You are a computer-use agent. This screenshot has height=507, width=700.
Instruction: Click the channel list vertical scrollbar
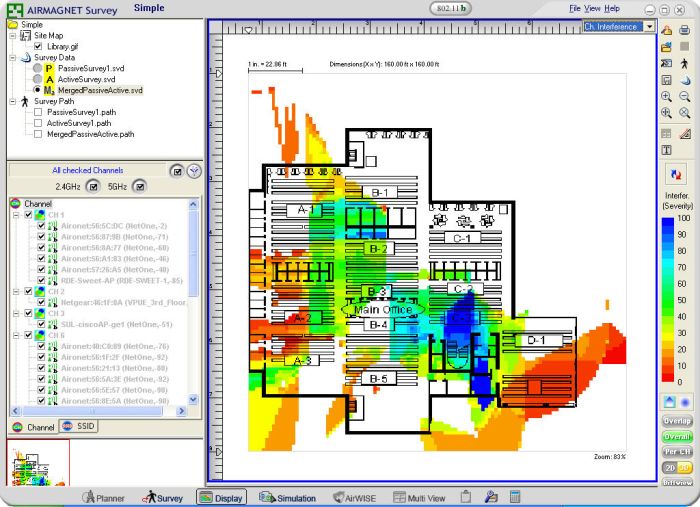tap(193, 302)
